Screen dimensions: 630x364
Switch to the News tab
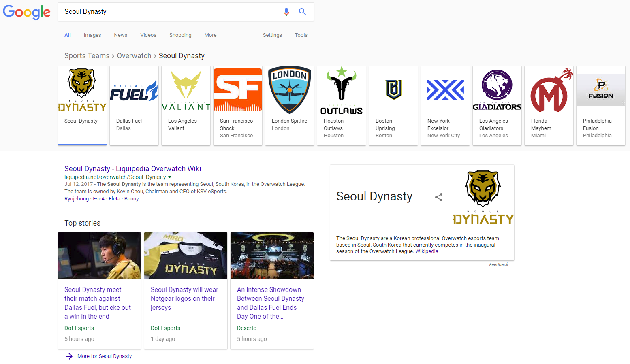[120, 35]
